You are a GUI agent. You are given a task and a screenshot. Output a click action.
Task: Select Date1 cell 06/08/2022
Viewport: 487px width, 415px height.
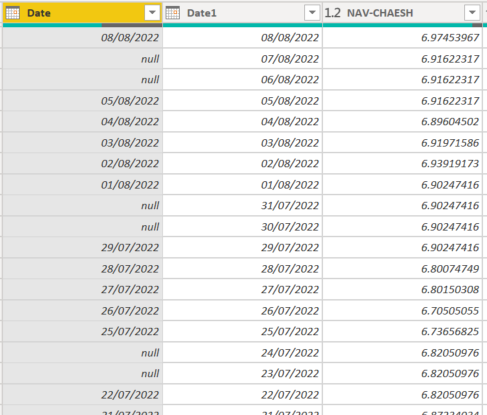tap(242, 80)
